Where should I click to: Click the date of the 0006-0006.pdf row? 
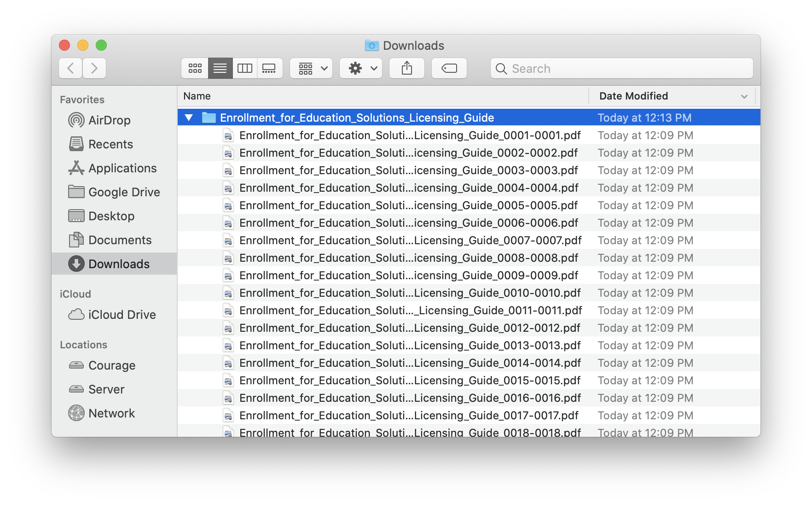645,223
